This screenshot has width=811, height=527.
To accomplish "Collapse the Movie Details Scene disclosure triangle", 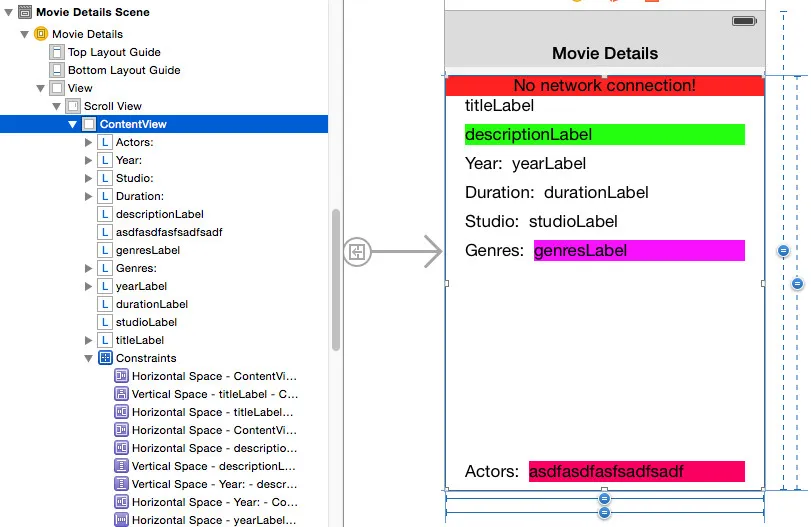I will [x=9, y=12].
